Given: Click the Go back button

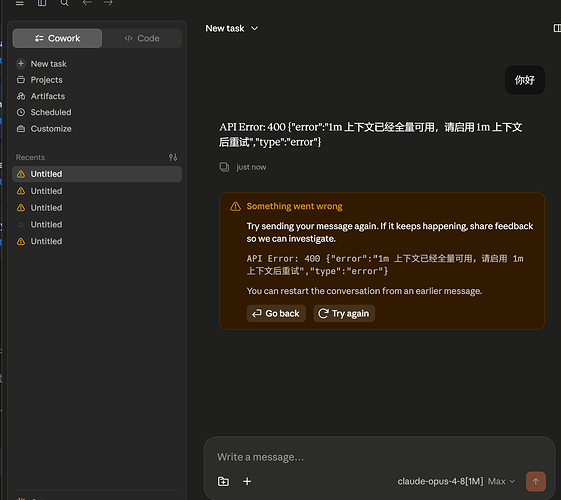Looking at the screenshot, I should point(276,313).
